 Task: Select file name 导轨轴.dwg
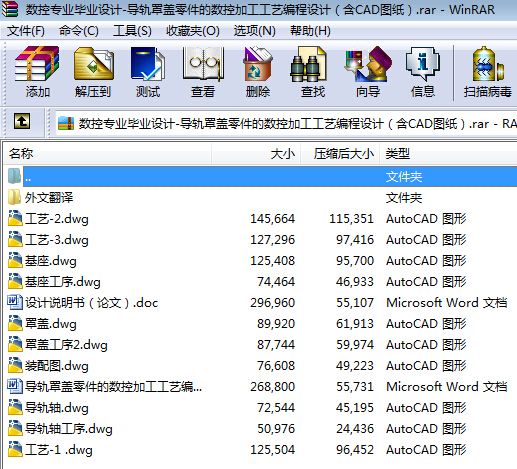coord(57,408)
